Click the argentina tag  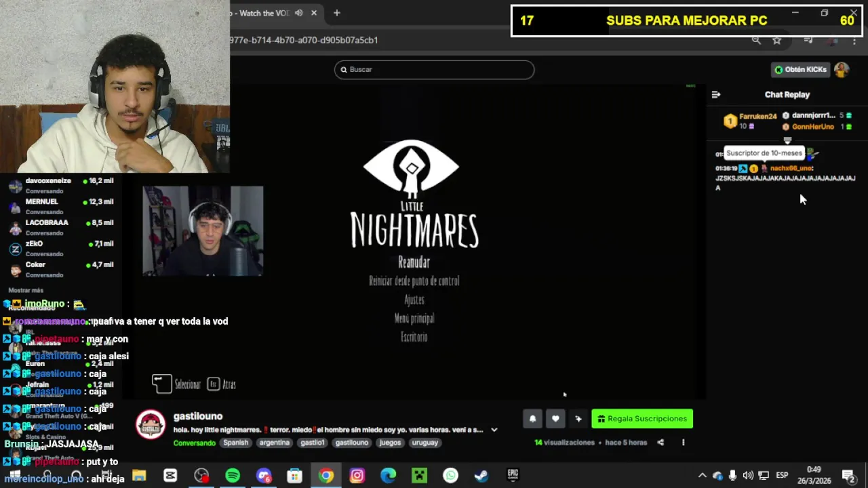(x=275, y=443)
